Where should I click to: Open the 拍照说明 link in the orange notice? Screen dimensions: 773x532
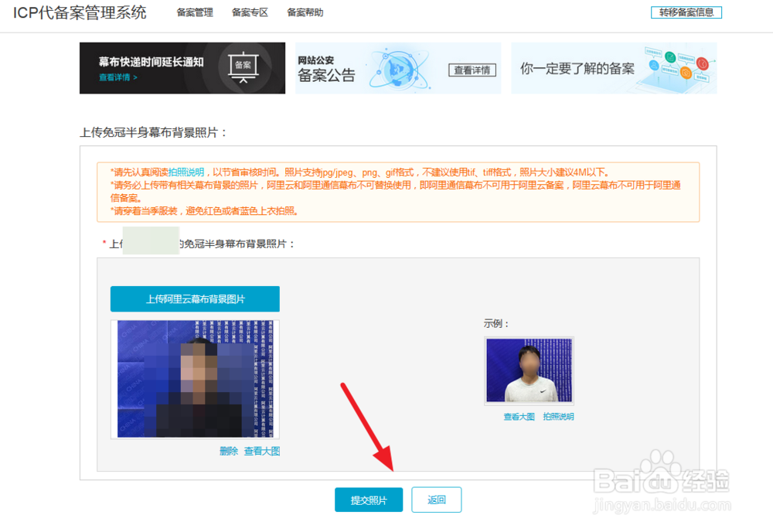[x=186, y=172]
